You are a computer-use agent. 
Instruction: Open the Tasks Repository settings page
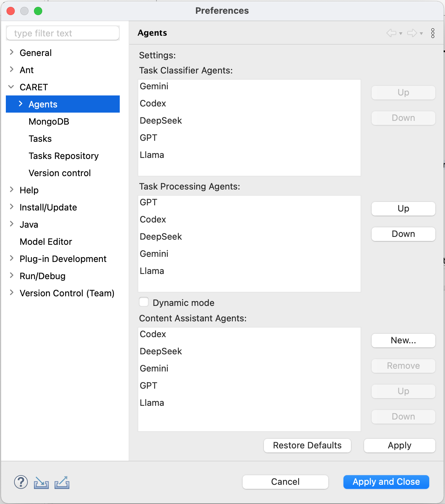click(x=63, y=156)
